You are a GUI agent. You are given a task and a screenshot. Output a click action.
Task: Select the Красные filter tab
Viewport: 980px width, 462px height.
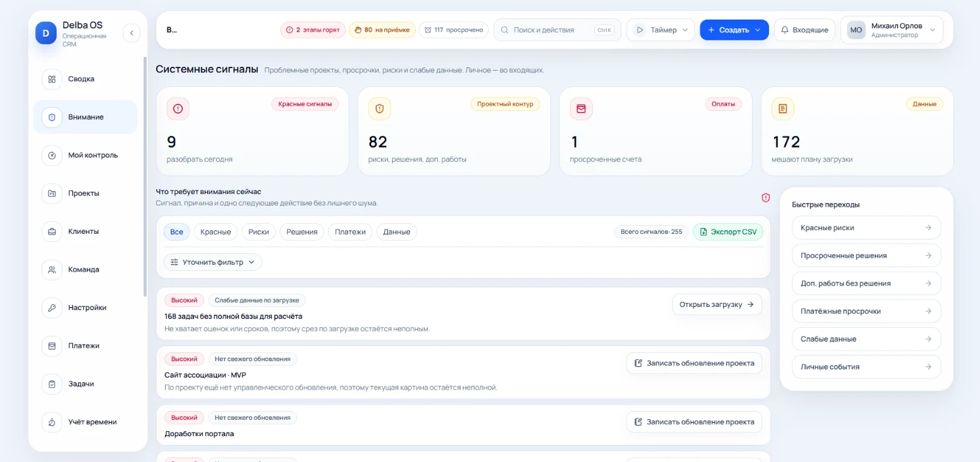[216, 232]
